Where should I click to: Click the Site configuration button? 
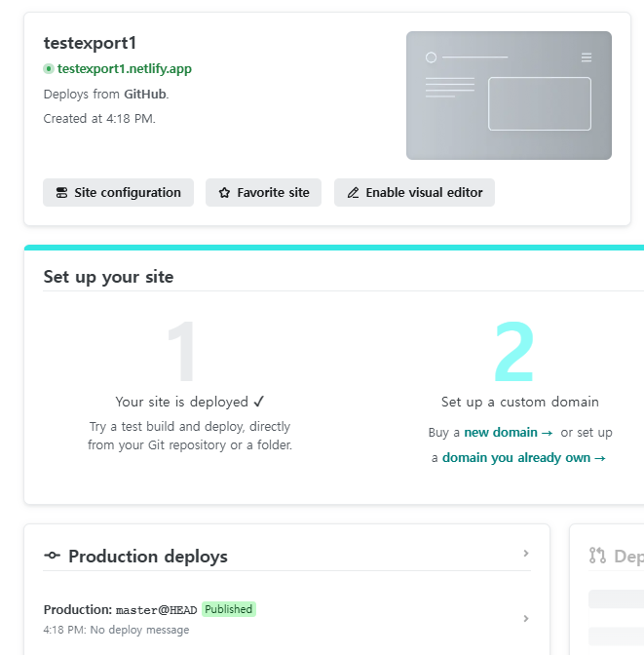pos(118,193)
